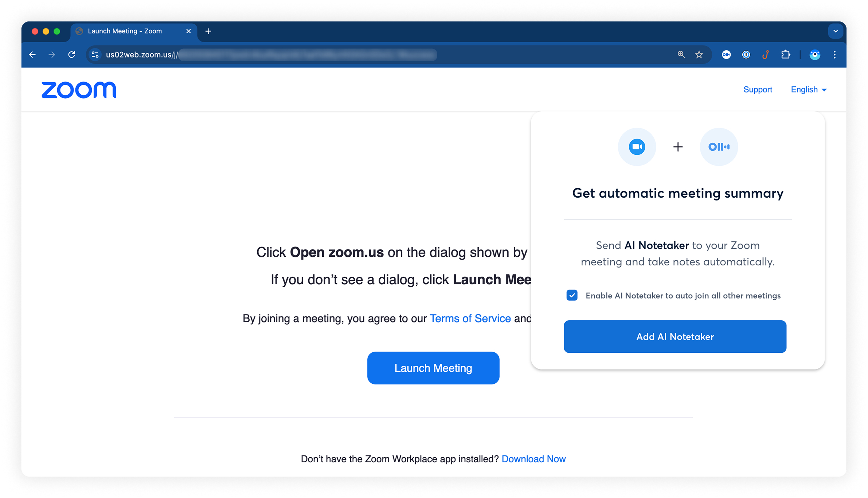The width and height of the screenshot is (868, 498).
Task: Select the Launch Meeting - Zoom tab
Action: coord(133,31)
